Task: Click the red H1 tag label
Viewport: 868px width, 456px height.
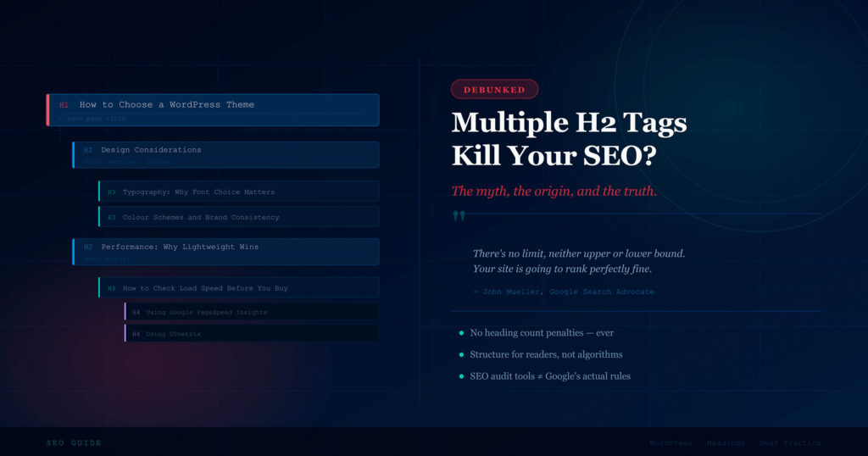Action: tap(64, 105)
